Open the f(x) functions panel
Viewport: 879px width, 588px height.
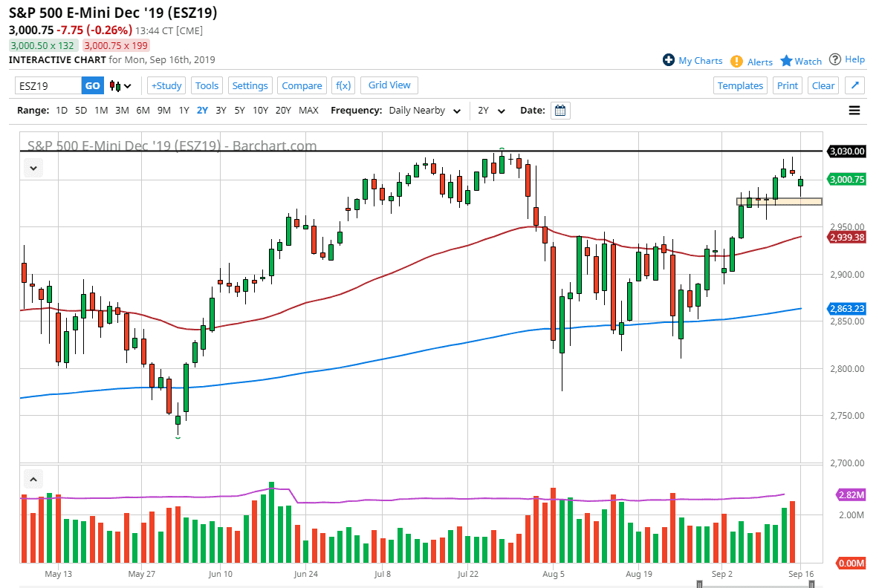pyautogui.click(x=343, y=85)
